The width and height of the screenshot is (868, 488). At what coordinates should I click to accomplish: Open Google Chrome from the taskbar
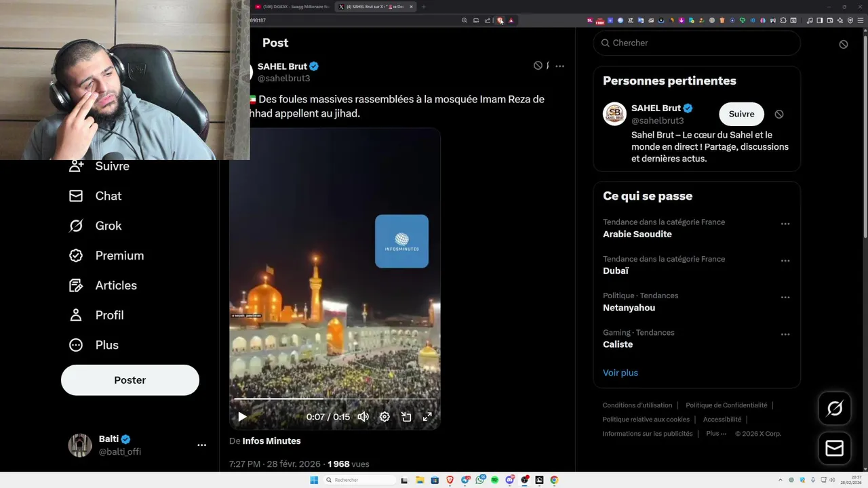[554, 480]
